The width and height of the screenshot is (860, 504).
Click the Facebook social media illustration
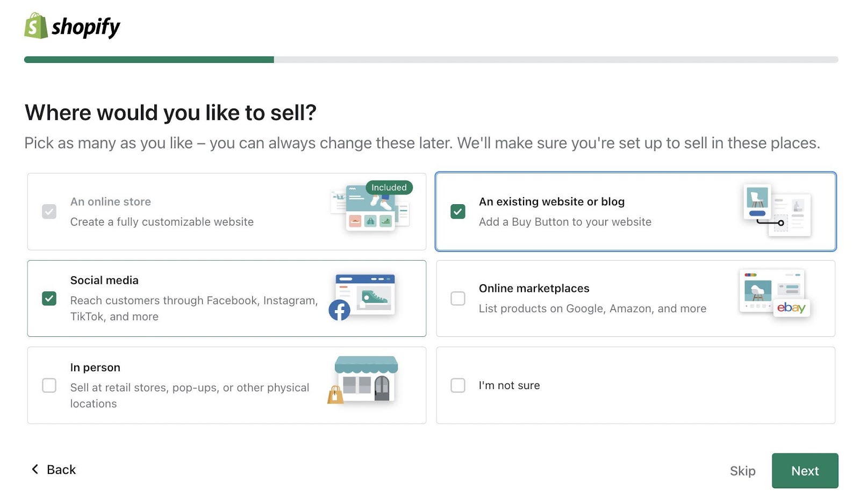(363, 297)
